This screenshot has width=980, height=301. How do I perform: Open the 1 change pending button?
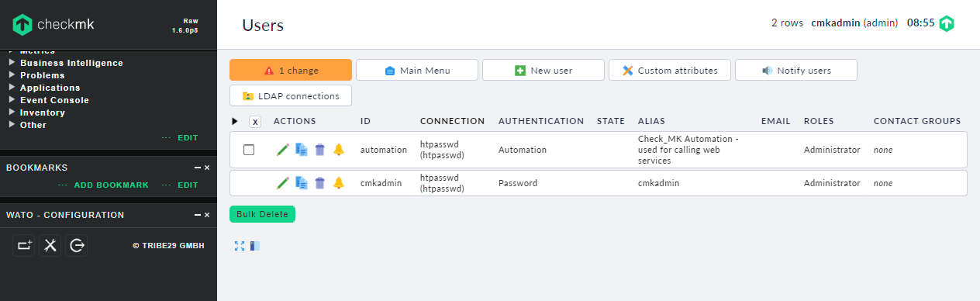pyautogui.click(x=291, y=70)
